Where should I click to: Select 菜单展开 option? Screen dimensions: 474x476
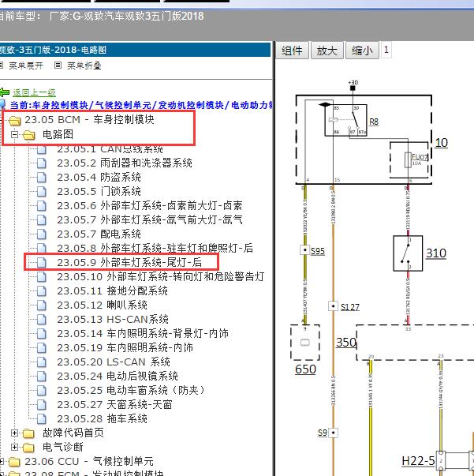(26, 66)
